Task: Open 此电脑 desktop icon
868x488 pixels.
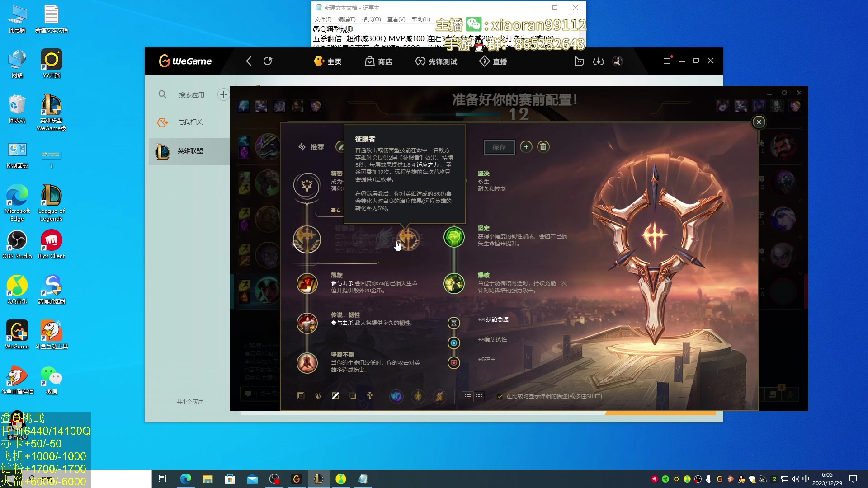Action: click(17, 19)
